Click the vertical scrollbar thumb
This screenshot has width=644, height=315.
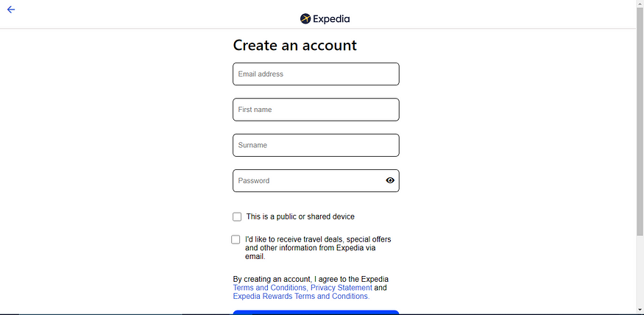click(640, 121)
